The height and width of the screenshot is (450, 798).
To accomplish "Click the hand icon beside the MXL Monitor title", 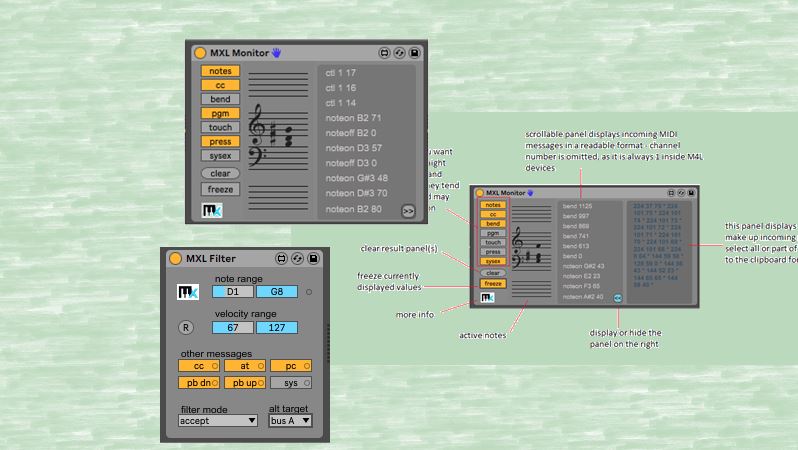I will (277, 52).
